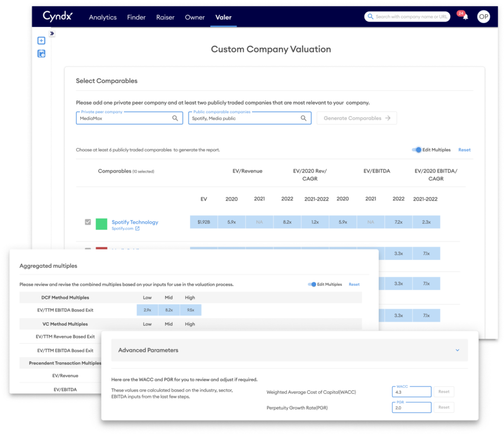
Task: Click the 7.2x cell in Spotify row
Action: pos(399,222)
